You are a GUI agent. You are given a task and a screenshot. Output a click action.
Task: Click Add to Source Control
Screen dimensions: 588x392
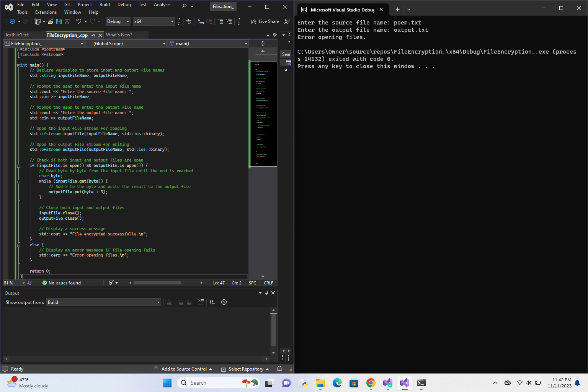[x=184, y=369]
